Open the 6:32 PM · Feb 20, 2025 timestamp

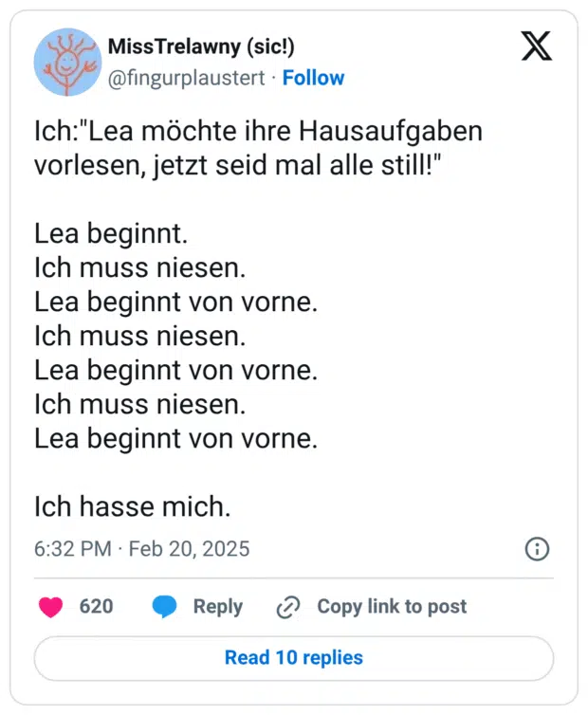(x=142, y=549)
